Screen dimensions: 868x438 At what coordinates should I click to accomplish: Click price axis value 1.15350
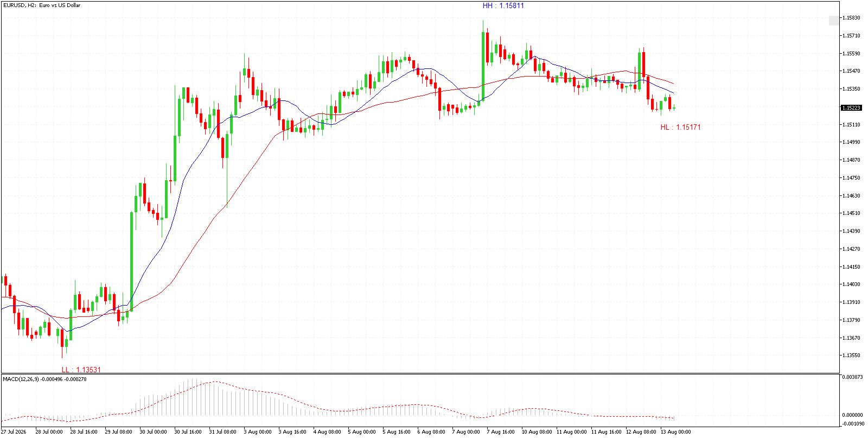tap(851, 89)
